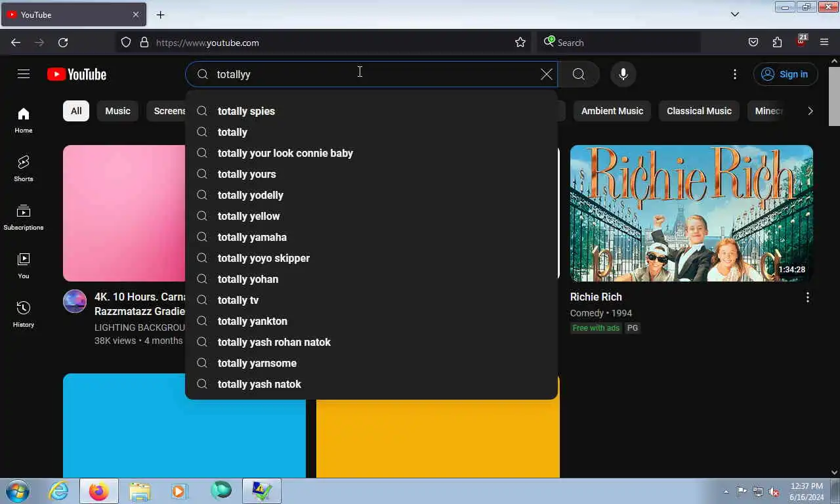The image size is (840, 504).
Task: Choose suggestion "totally tv"
Action: (x=371, y=300)
